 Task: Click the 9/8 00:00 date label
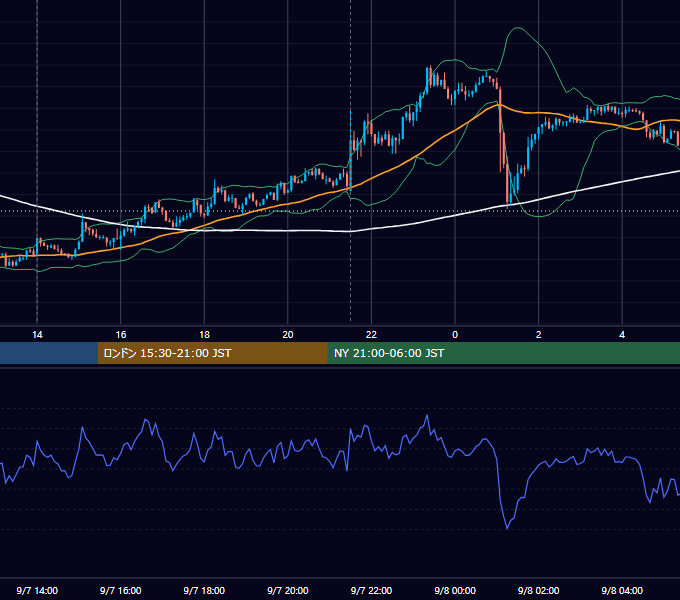click(x=455, y=590)
